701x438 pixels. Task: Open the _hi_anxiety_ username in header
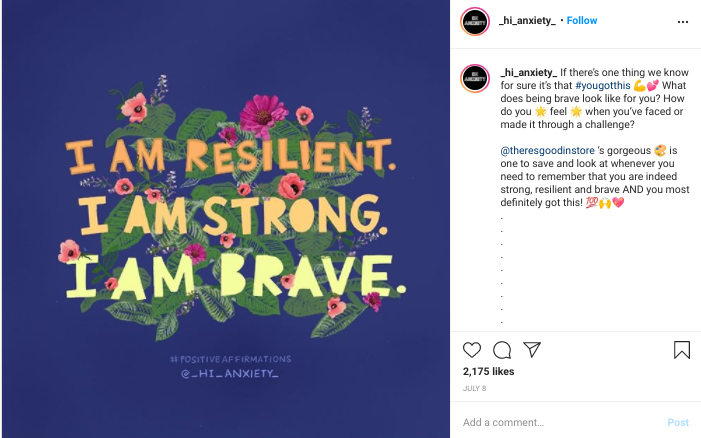pos(528,21)
